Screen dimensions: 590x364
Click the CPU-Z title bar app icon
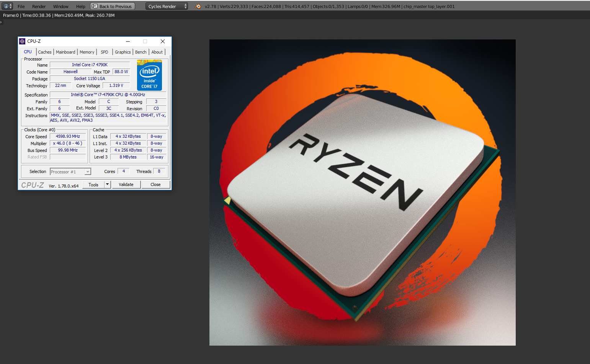[22, 41]
